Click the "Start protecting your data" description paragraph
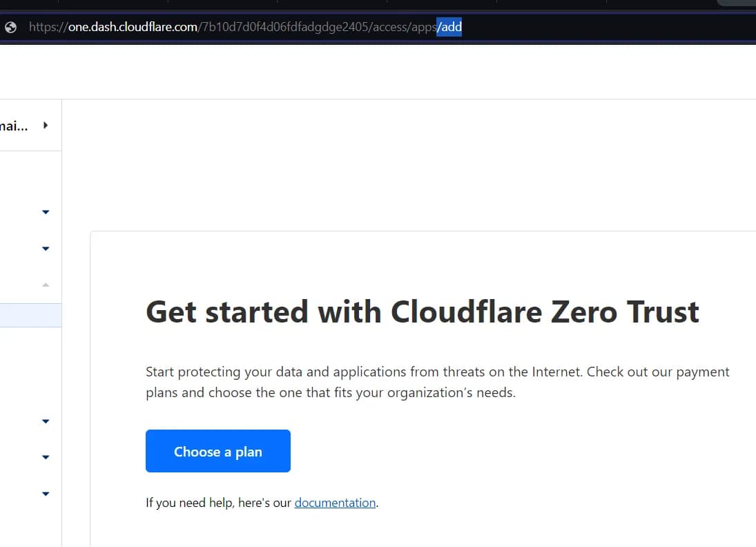Viewport: 756px width, 547px height. (437, 382)
